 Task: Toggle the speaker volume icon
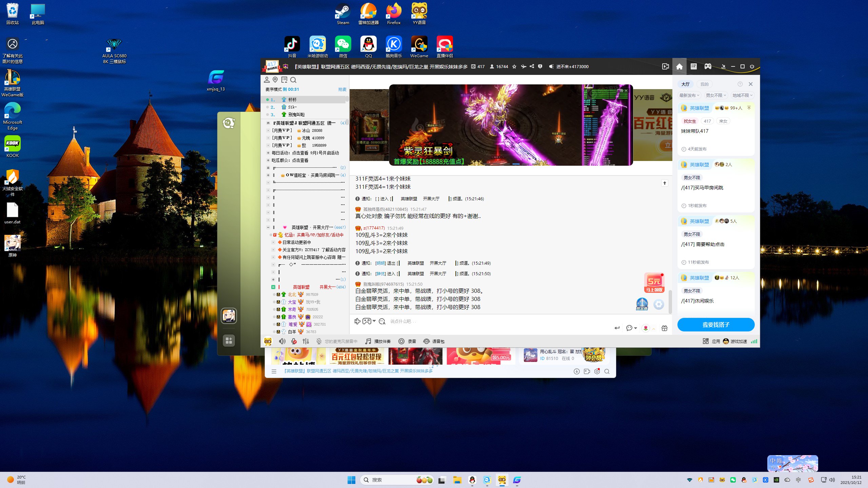(x=282, y=341)
